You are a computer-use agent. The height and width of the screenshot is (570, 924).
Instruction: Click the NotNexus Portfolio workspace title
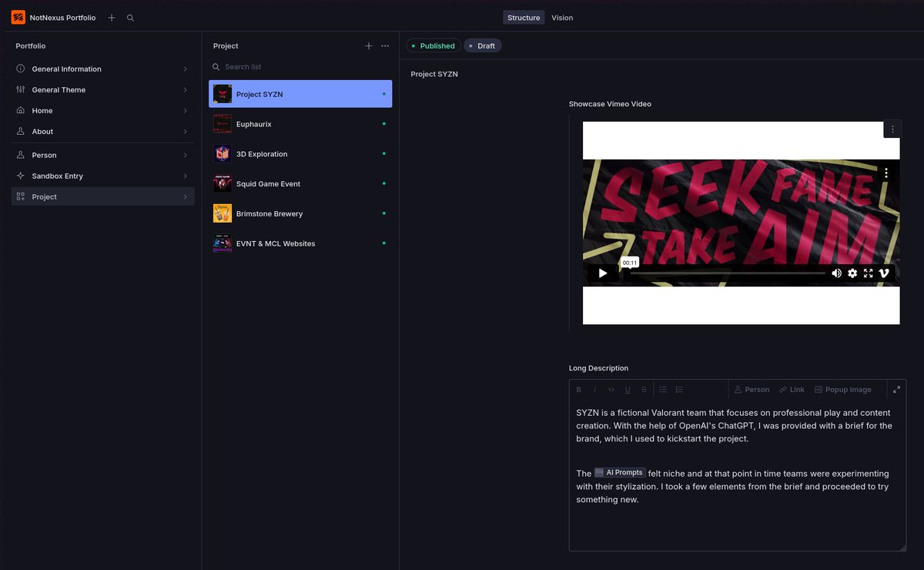tap(62, 18)
